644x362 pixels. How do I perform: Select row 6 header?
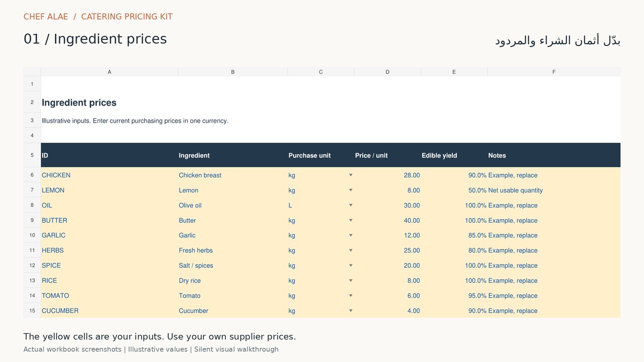(32, 175)
